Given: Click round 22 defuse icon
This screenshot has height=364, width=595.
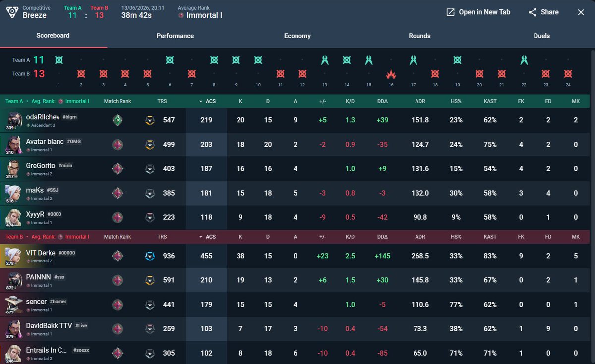Looking at the screenshot, I should pyautogui.click(x=524, y=60).
